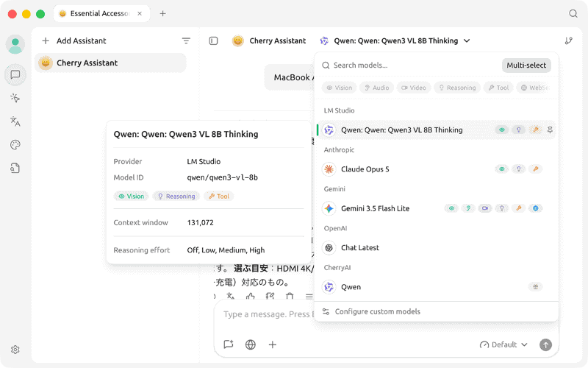The image size is (588, 368).
Task: Click Cherry Assistant in chat header
Action: tap(269, 40)
